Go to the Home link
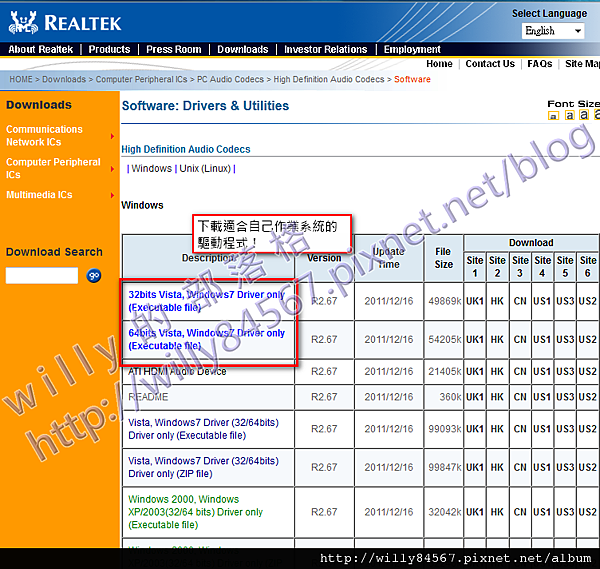The width and height of the screenshot is (600, 569). pos(439,64)
